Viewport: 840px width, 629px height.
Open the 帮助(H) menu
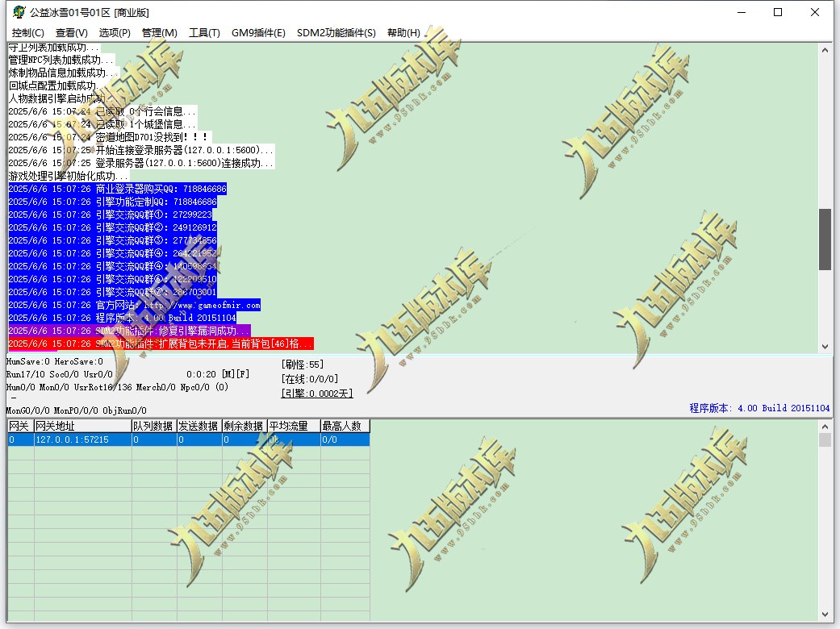pos(403,32)
